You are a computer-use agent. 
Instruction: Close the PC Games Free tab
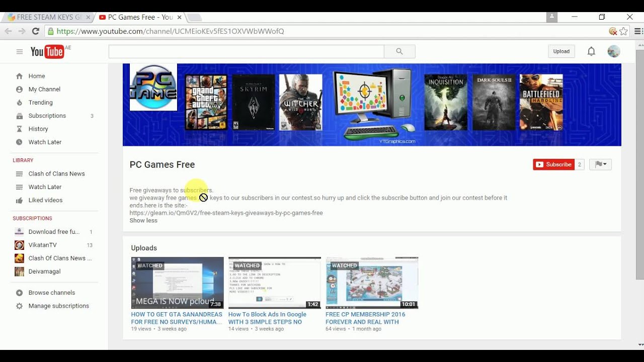pyautogui.click(x=180, y=17)
